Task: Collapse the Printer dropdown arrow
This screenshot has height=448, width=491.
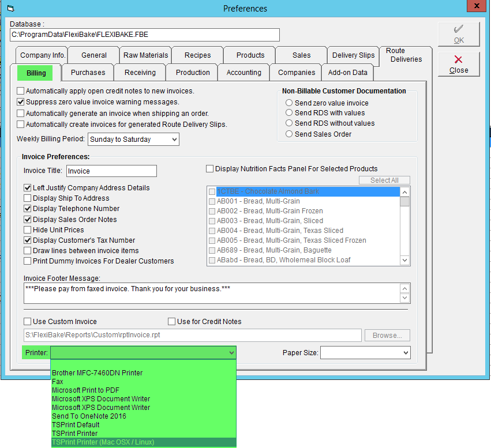Action: point(231,353)
